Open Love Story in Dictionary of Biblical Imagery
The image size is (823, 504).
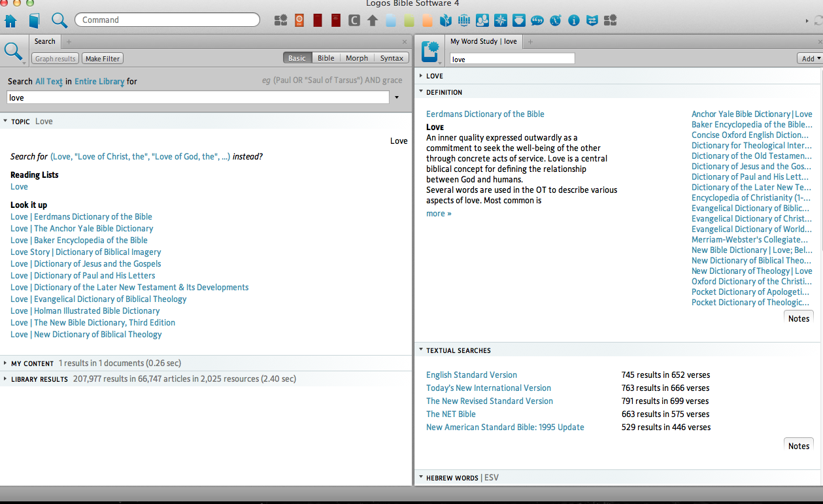click(x=86, y=252)
